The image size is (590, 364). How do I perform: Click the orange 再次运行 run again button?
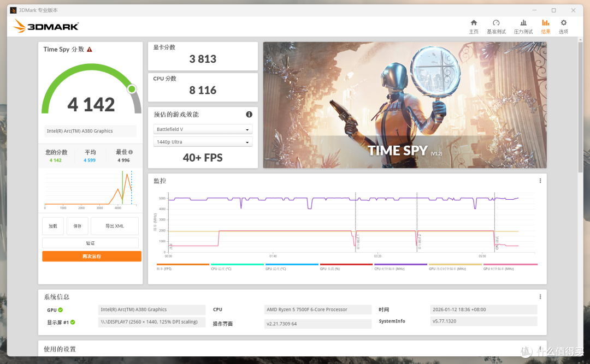(92, 256)
